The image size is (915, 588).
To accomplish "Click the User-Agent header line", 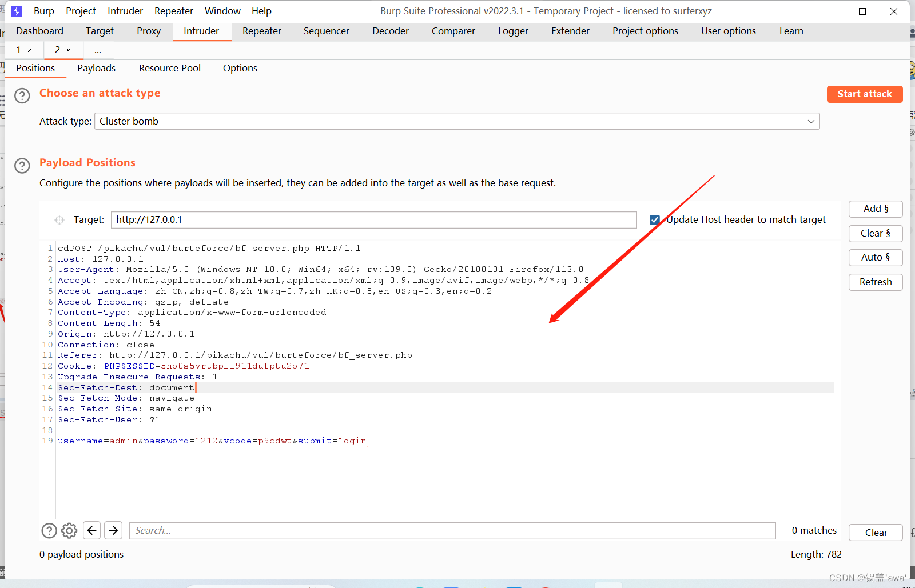I will pos(321,270).
